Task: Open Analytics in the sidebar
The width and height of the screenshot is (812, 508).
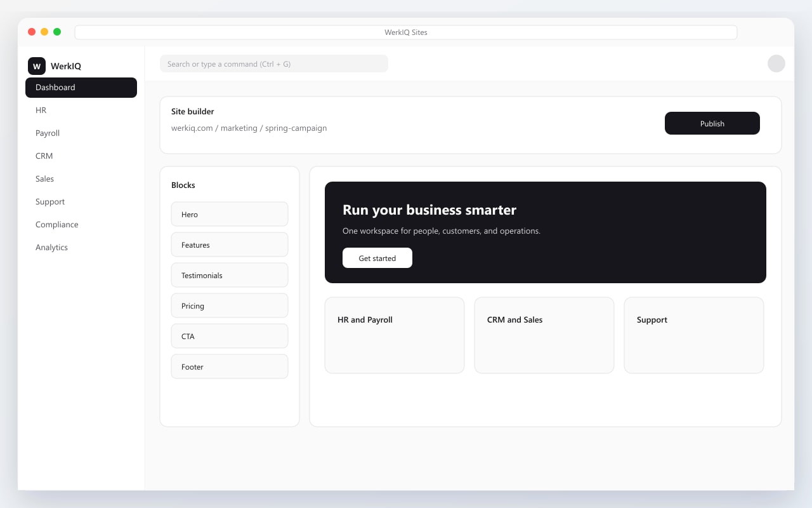Action: click(81, 248)
